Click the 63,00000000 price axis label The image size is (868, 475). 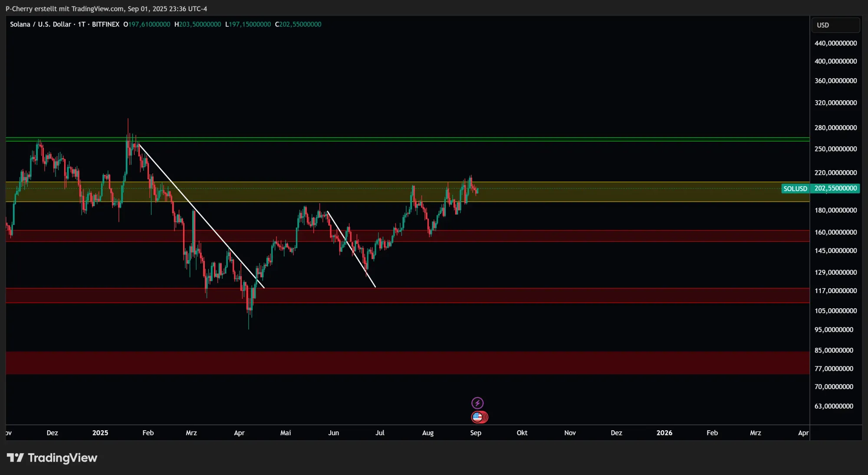pyautogui.click(x=834, y=406)
